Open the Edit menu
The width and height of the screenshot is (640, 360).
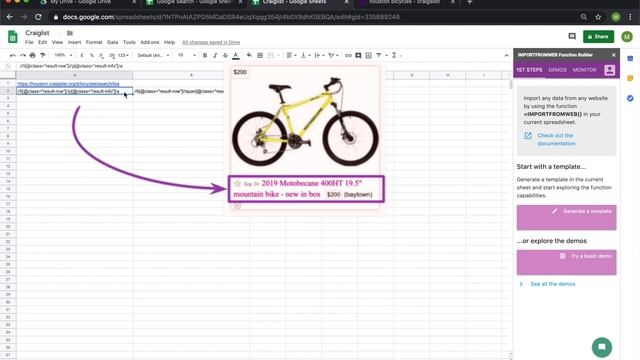(x=42, y=42)
